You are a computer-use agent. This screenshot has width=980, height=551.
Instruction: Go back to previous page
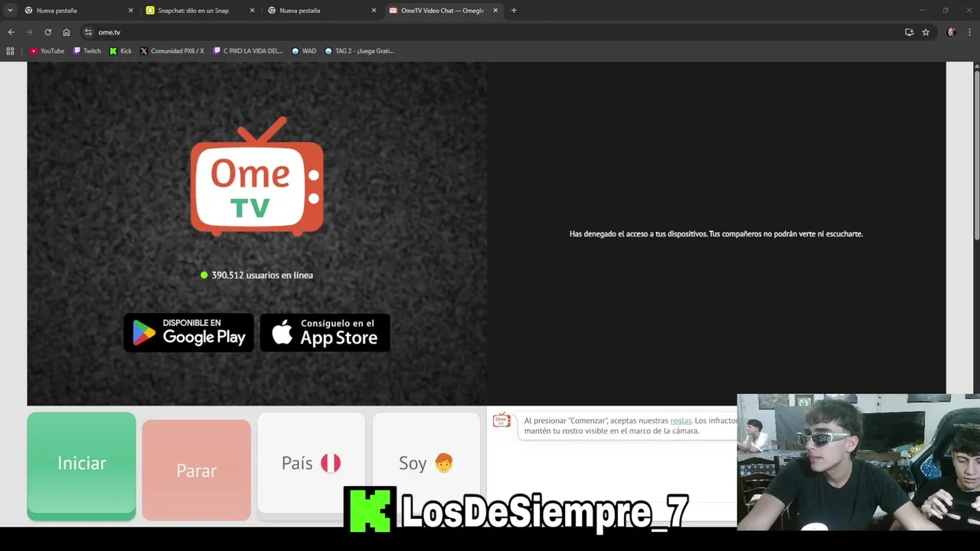11,32
